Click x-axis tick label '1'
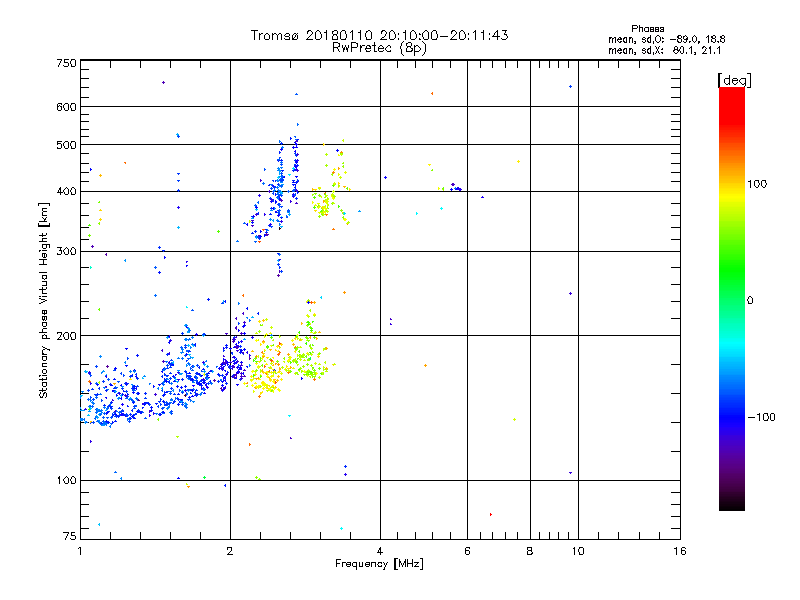The image size is (800, 600). pyautogui.click(x=80, y=551)
